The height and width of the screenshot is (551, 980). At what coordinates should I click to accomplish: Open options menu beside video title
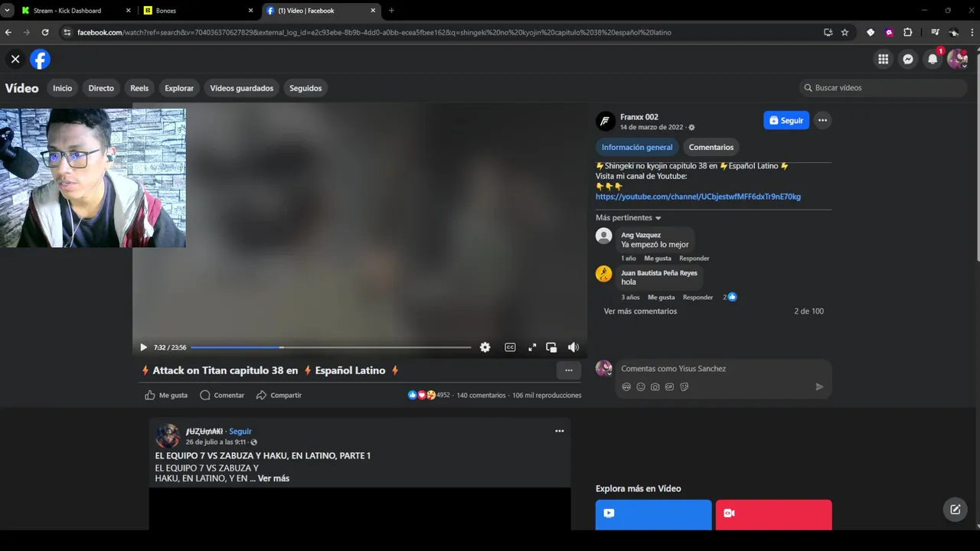pos(568,370)
